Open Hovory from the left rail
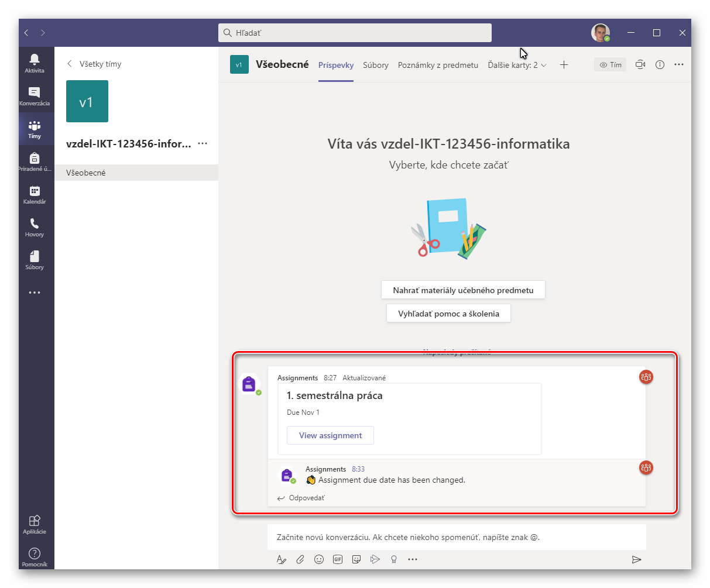Screen dimensions: 710x588 click(35, 227)
